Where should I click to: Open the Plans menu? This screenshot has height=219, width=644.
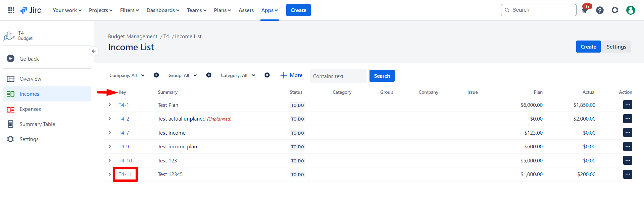tap(222, 10)
